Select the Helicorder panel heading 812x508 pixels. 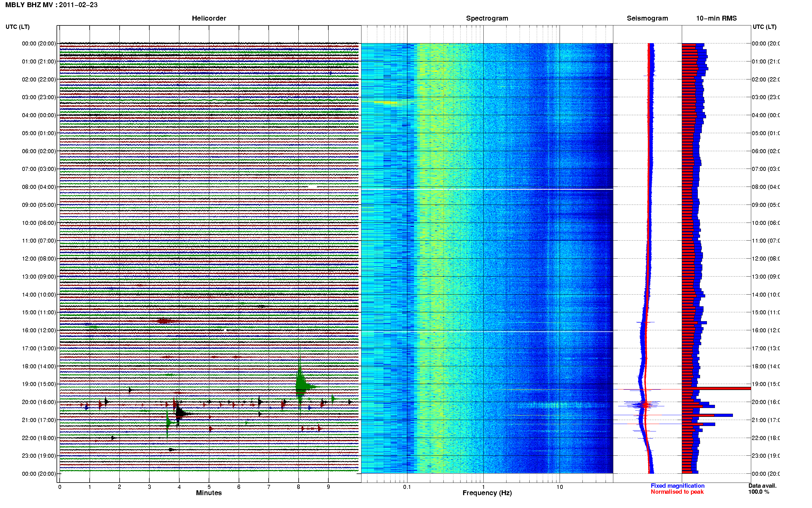point(209,19)
